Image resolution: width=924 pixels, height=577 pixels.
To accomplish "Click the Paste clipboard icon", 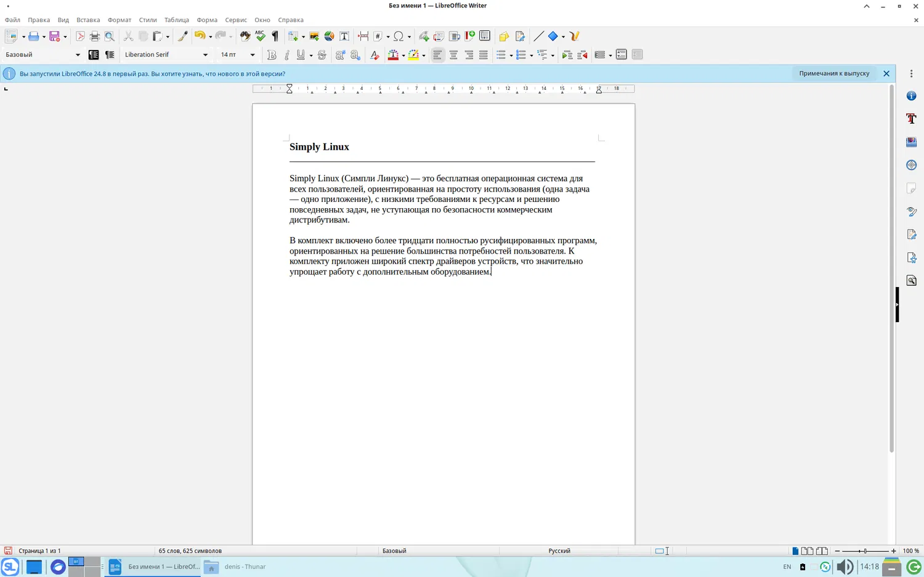I will (158, 36).
